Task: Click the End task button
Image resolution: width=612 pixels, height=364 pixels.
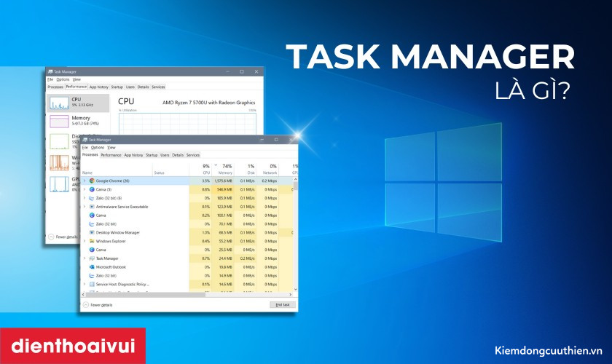Action: pyautogui.click(x=283, y=305)
